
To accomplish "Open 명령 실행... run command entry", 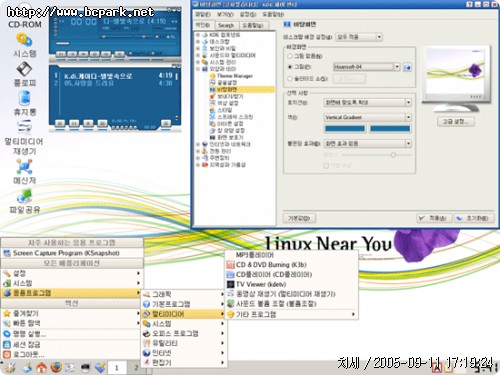I will pyautogui.click(x=72, y=334).
